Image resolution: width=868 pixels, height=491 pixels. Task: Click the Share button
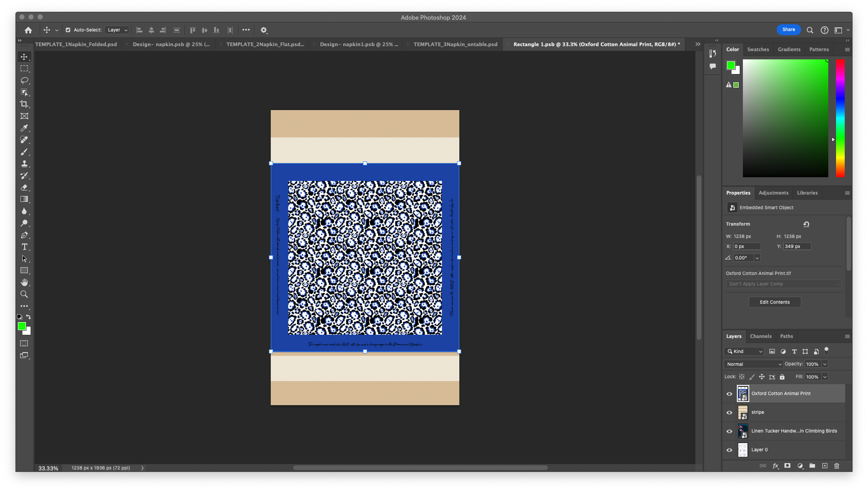pos(789,29)
